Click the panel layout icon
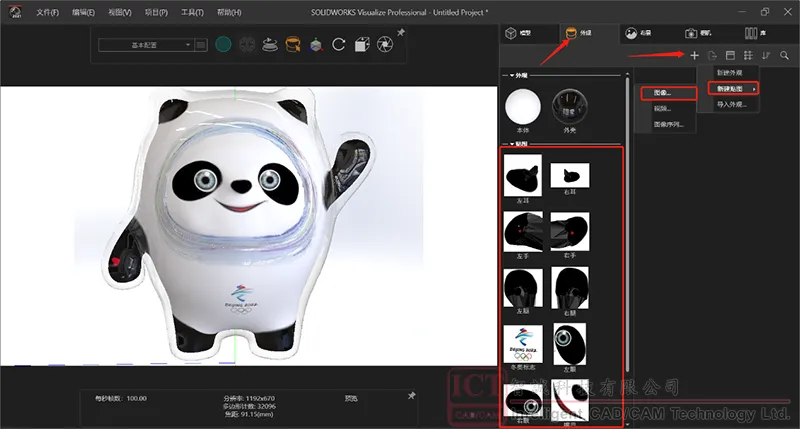Screen dimensions: 800x429 tap(731, 55)
